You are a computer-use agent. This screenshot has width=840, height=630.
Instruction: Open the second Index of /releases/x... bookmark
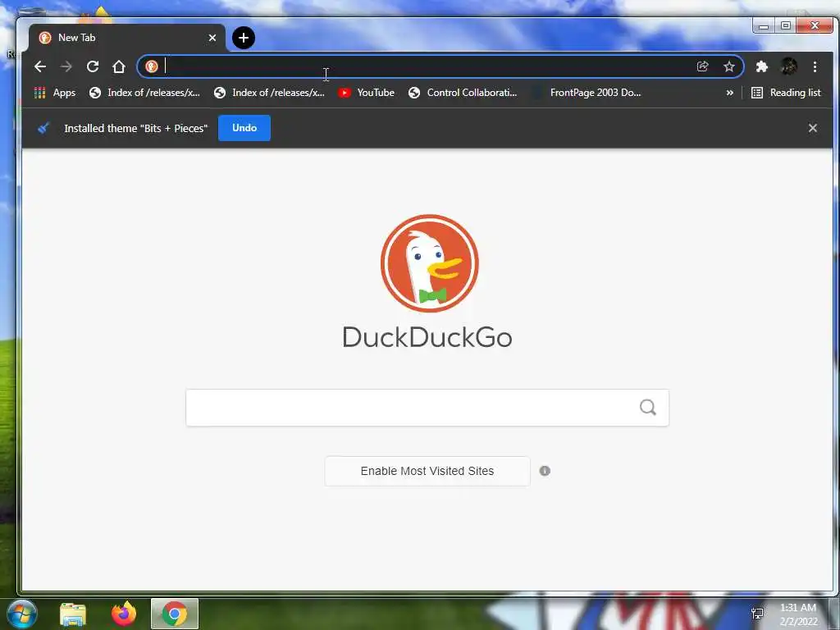pyautogui.click(x=269, y=93)
